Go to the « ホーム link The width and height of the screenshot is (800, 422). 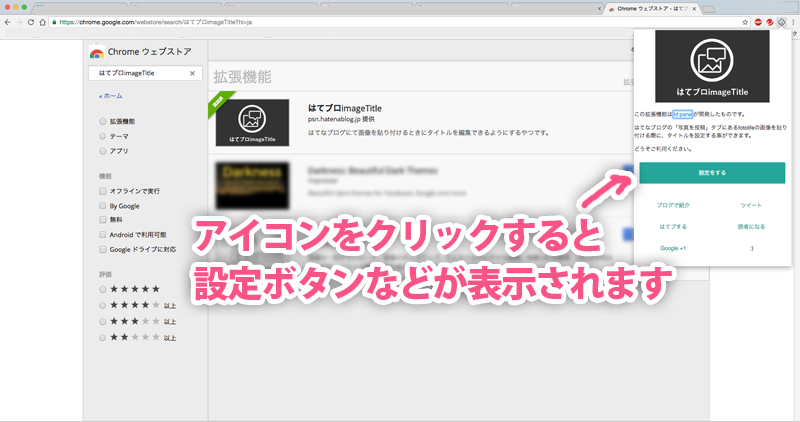coord(111,96)
